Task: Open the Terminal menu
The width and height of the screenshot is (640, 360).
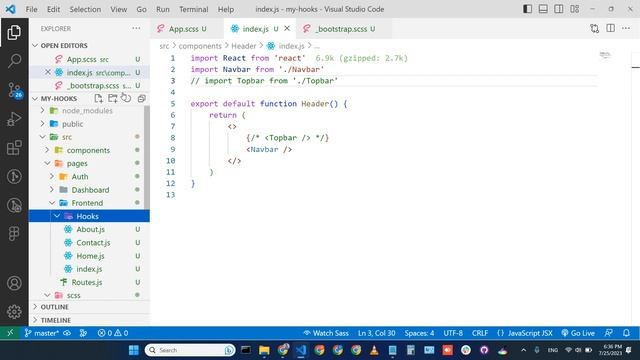Action: 193,9
